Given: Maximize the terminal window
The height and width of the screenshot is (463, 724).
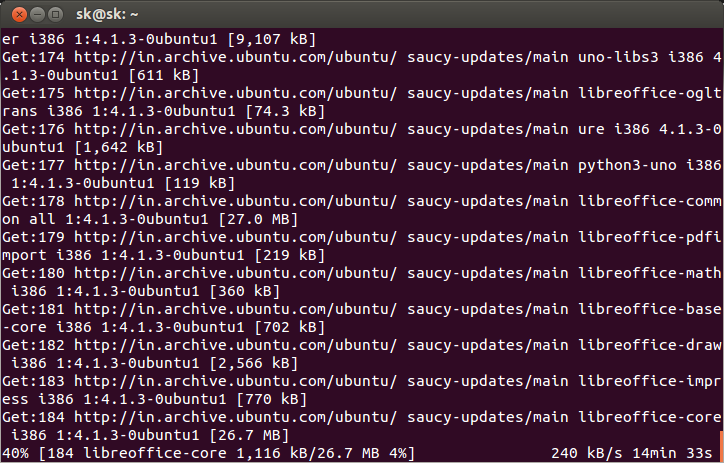Looking at the screenshot, I should coord(55,15).
